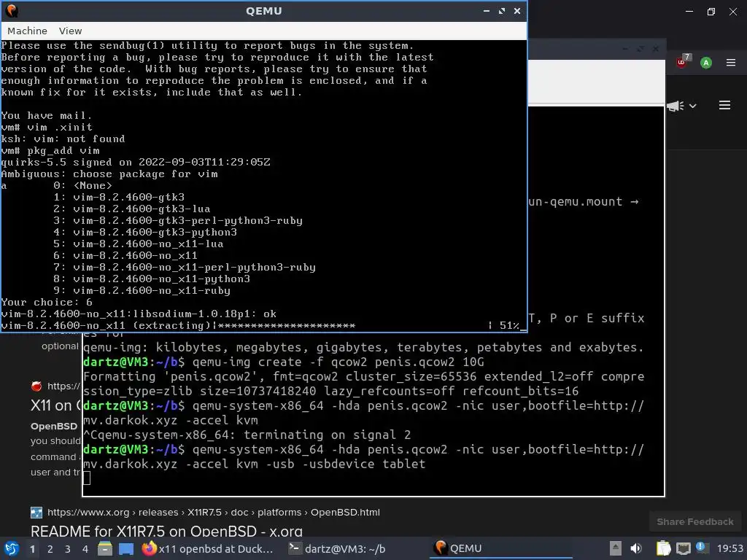Open the volume control in the system tray

tap(636, 548)
